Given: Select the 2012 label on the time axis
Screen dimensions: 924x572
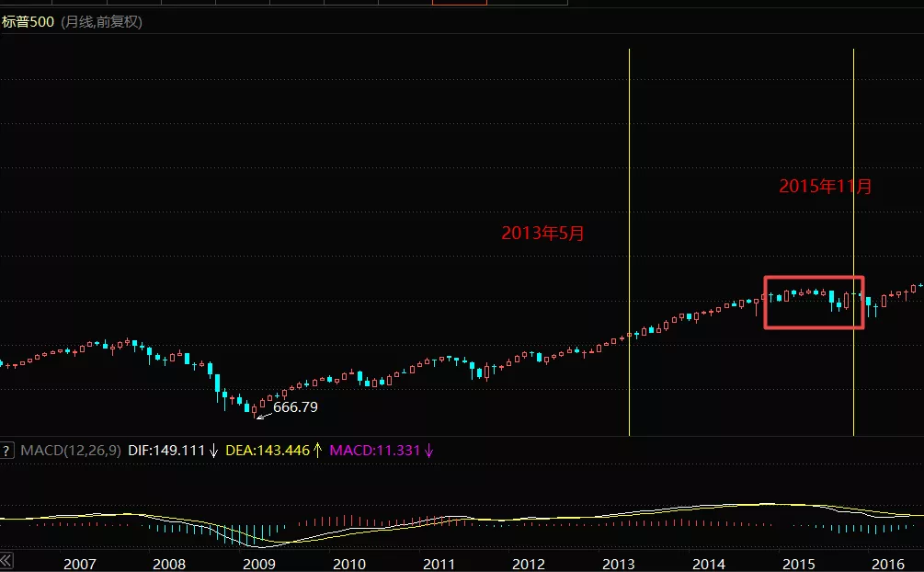Looking at the screenshot, I should click(x=529, y=565).
